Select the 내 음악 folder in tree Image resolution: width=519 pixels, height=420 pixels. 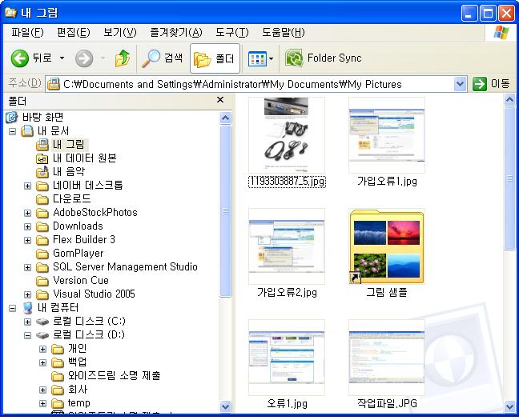pyautogui.click(x=68, y=171)
